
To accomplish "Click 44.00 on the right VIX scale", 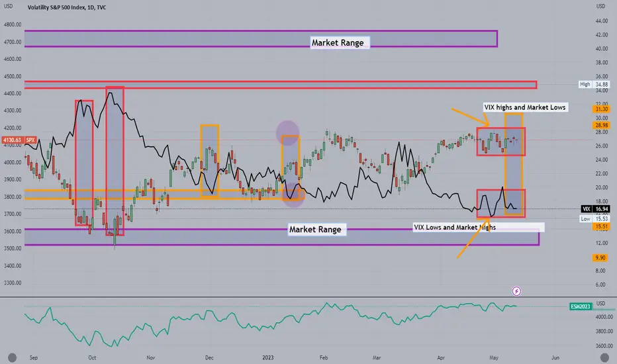I will [x=602, y=21].
